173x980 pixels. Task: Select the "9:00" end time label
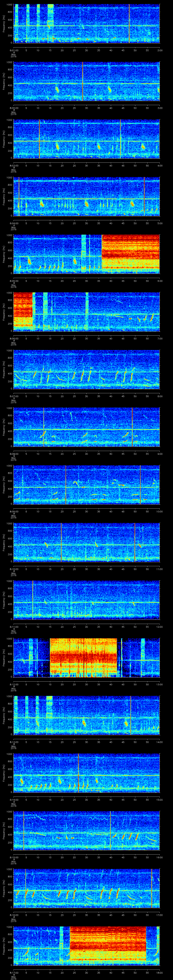160,454
